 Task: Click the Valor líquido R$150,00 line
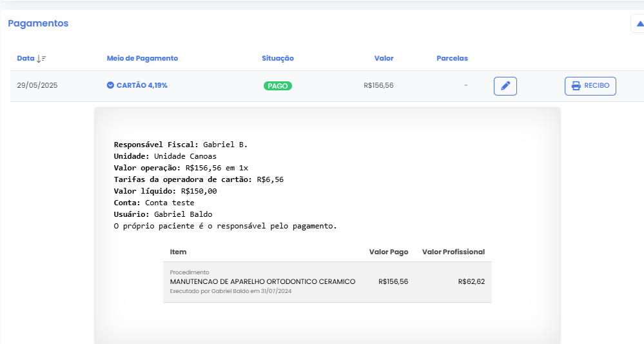(165, 191)
